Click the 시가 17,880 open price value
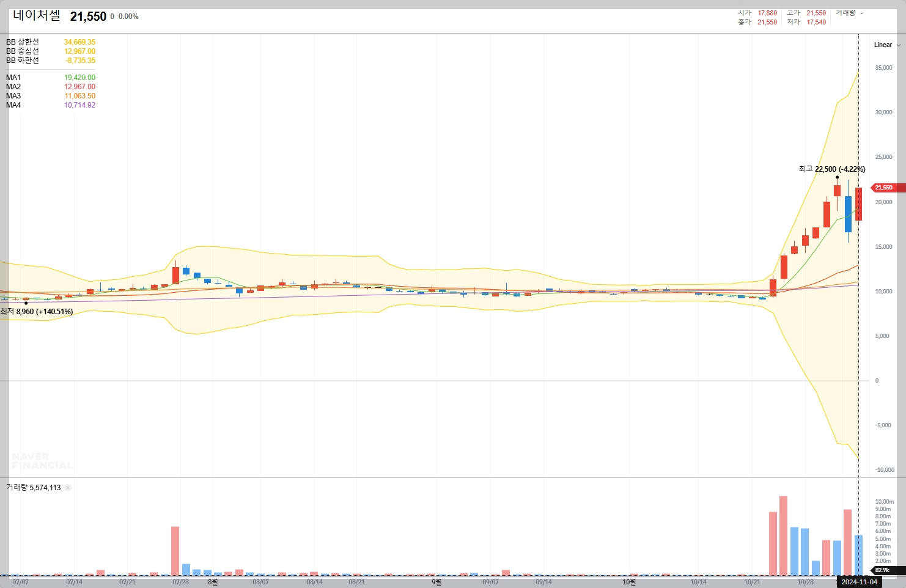The width and height of the screenshot is (906, 588). click(x=767, y=13)
